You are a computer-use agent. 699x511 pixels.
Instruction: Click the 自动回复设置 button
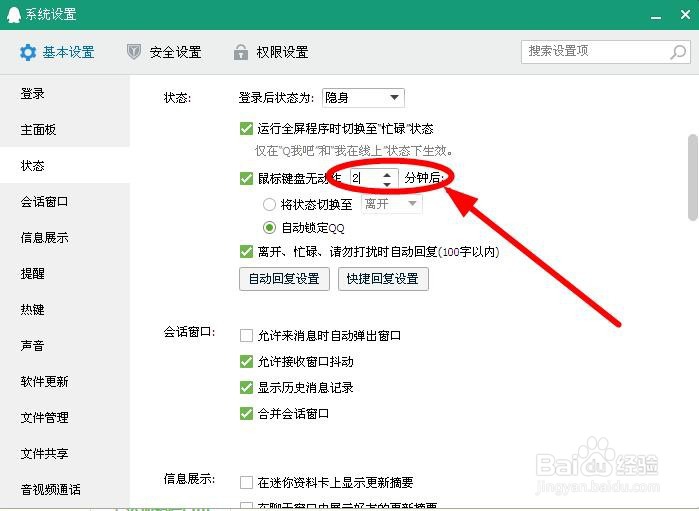(284, 279)
